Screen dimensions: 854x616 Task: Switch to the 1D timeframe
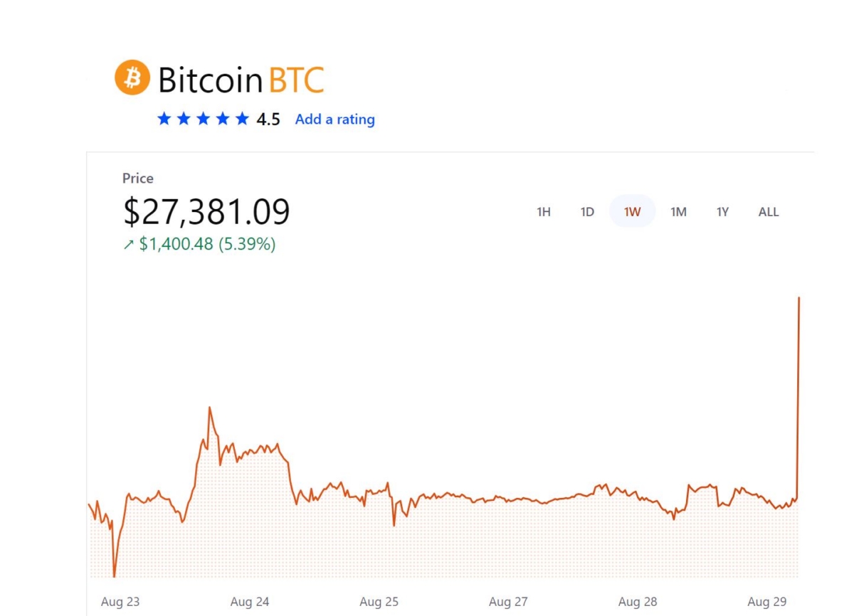click(x=586, y=211)
